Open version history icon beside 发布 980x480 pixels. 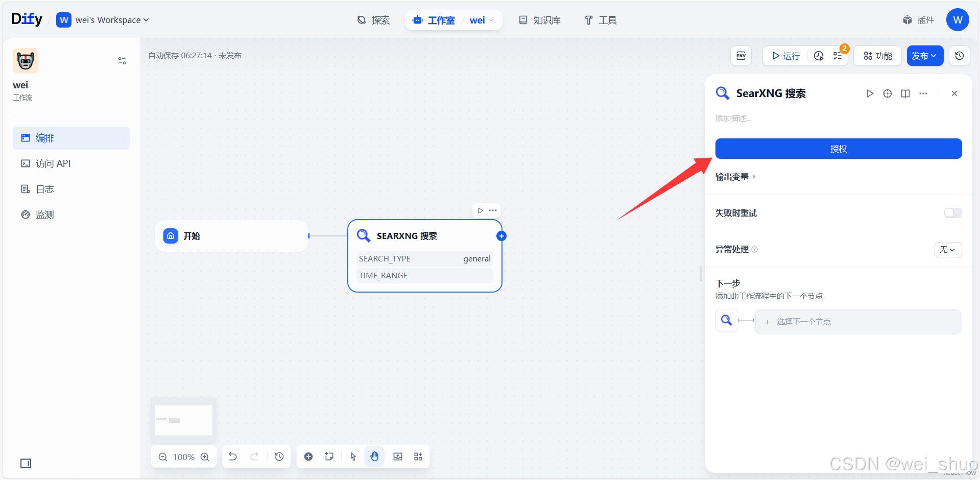point(960,56)
